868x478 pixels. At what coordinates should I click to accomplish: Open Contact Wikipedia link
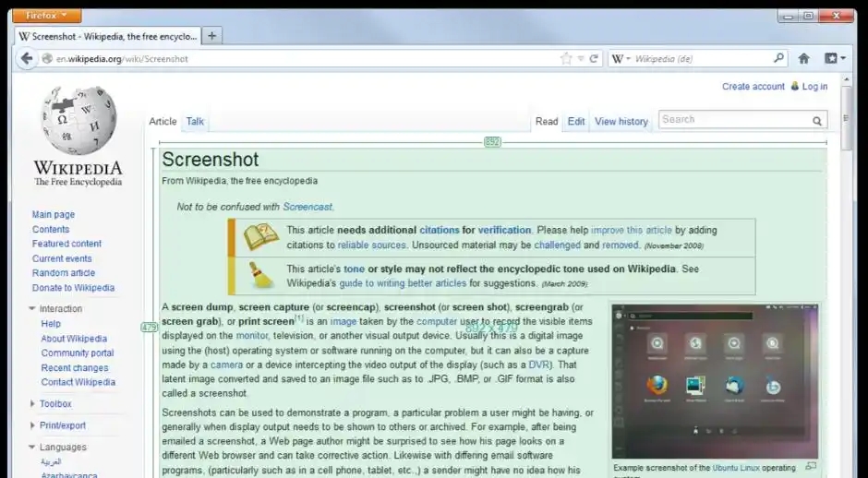tap(78, 382)
